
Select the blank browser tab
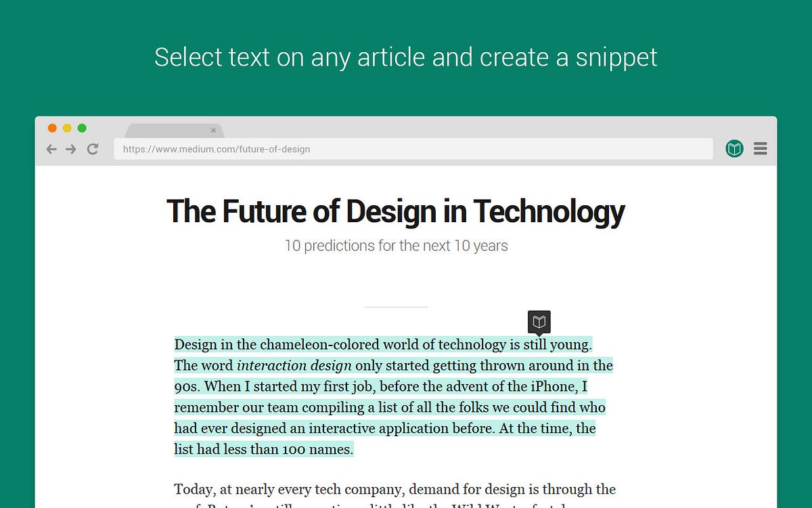click(x=175, y=130)
